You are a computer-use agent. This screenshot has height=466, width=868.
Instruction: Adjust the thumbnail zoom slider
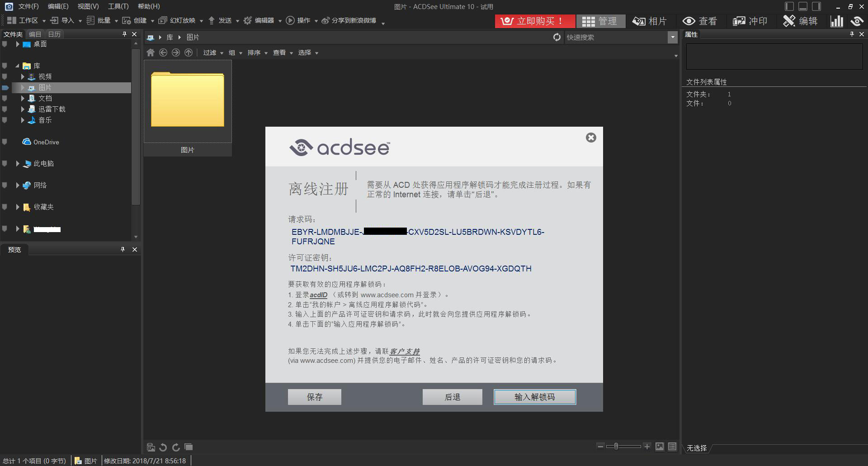pos(616,447)
